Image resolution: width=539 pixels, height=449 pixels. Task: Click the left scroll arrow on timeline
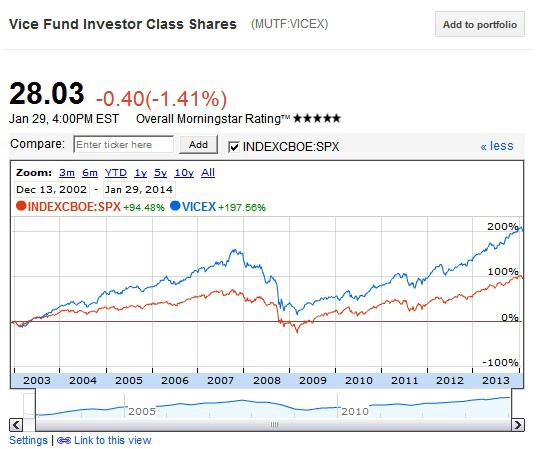16,425
